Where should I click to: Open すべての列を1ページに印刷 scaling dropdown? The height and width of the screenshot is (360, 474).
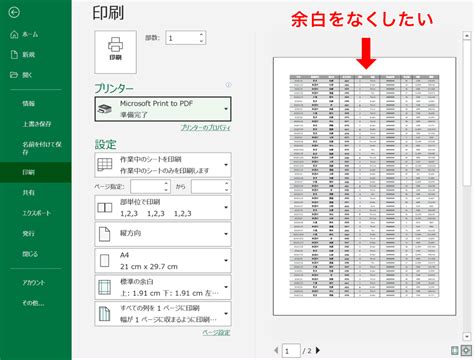click(x=163, y=314)
